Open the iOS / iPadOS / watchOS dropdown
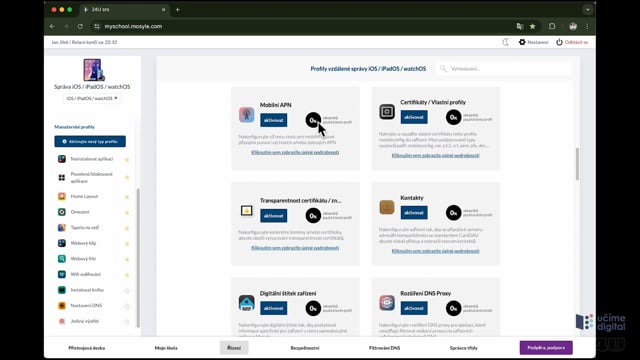Viewport: 640px width, 360px height. tap(92, 98)
